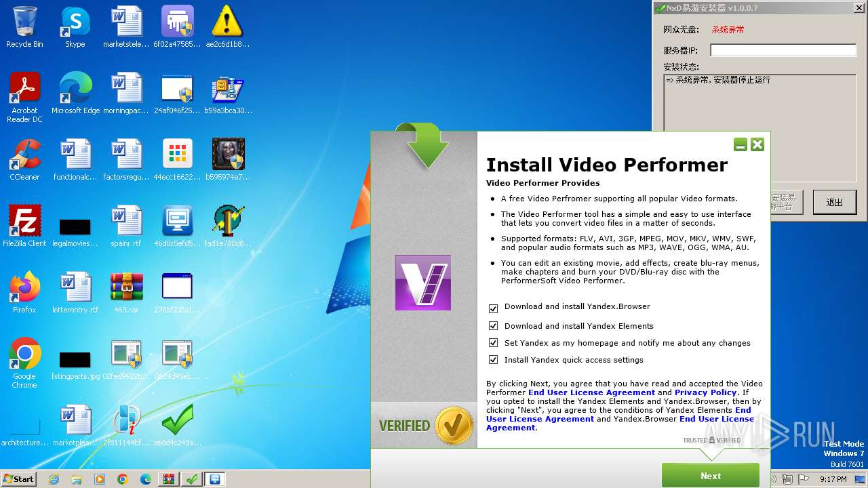Open the Privacy Policy link
This screenshot has width=868, height=488.
click(x=705, y=392)
